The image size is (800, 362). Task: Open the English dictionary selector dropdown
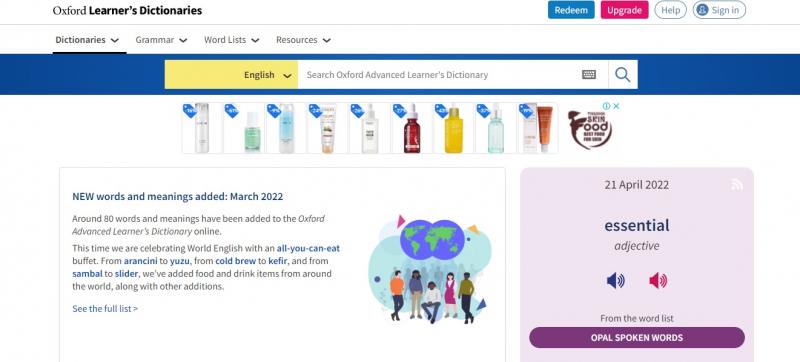click(231, 75)
